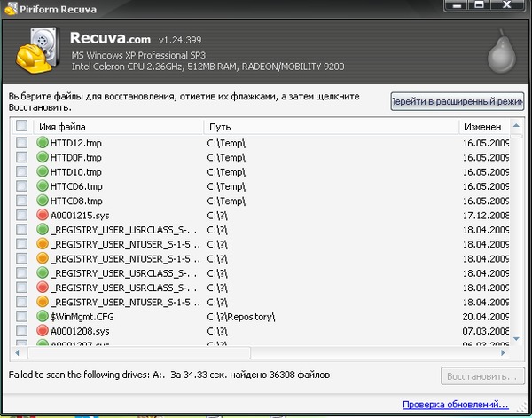Image resolution: width=532 pixels, height=418 pixels.
Task: Click horizontal scrollbar right arrow
Action: point(503,353)
